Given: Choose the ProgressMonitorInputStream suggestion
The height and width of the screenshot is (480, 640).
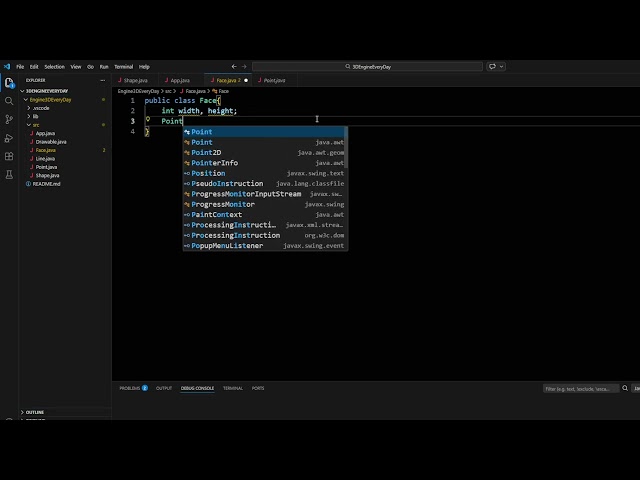Looking at the screenshot, I should (264, 194).
